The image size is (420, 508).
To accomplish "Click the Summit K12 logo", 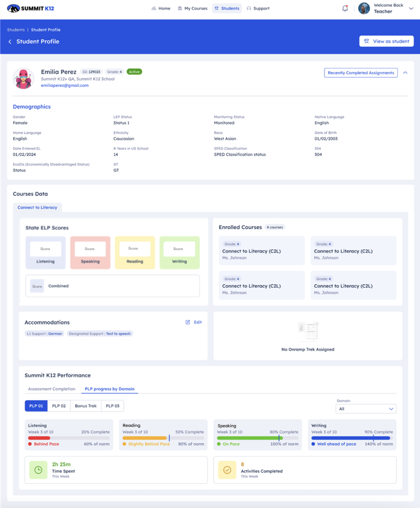I will tap(31, 8).
